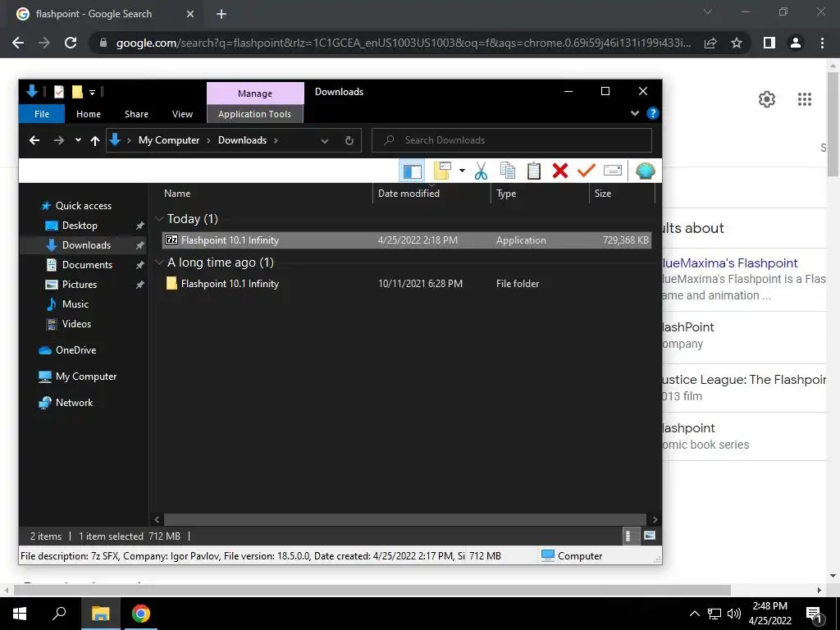
Task: Open recent locations dropdown arrow
Action: (78, 140)
